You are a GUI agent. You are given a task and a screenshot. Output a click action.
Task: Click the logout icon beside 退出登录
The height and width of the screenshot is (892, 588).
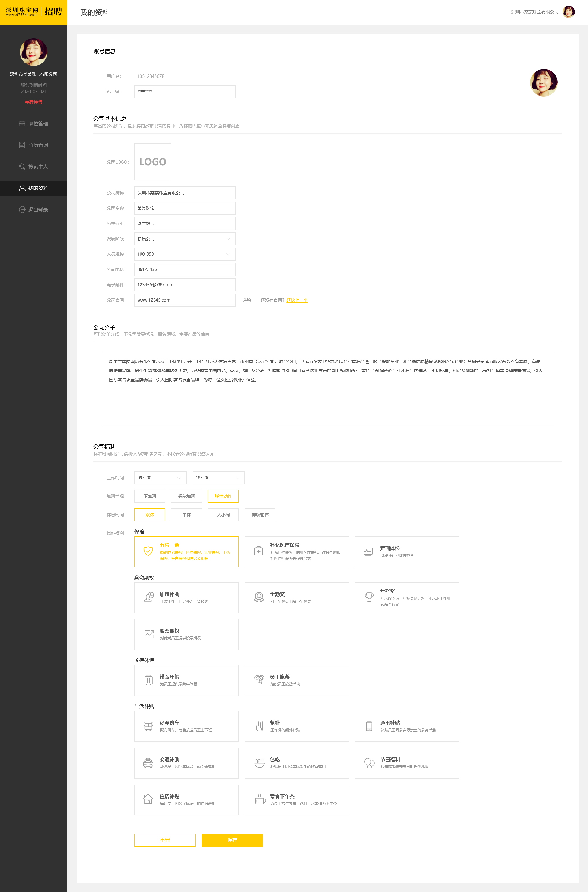tap(22, 209)
